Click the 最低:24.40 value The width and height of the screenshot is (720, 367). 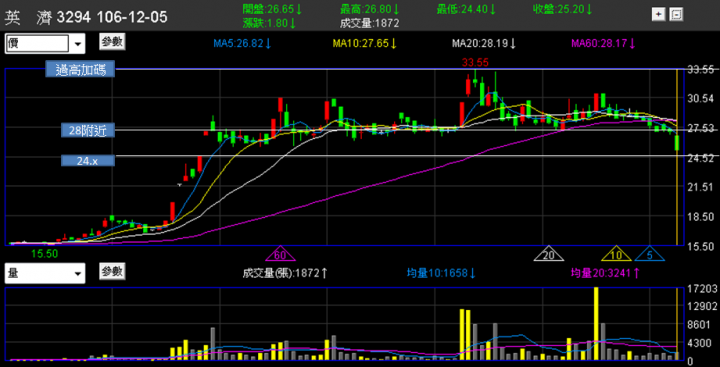click(x=467, y=9)
